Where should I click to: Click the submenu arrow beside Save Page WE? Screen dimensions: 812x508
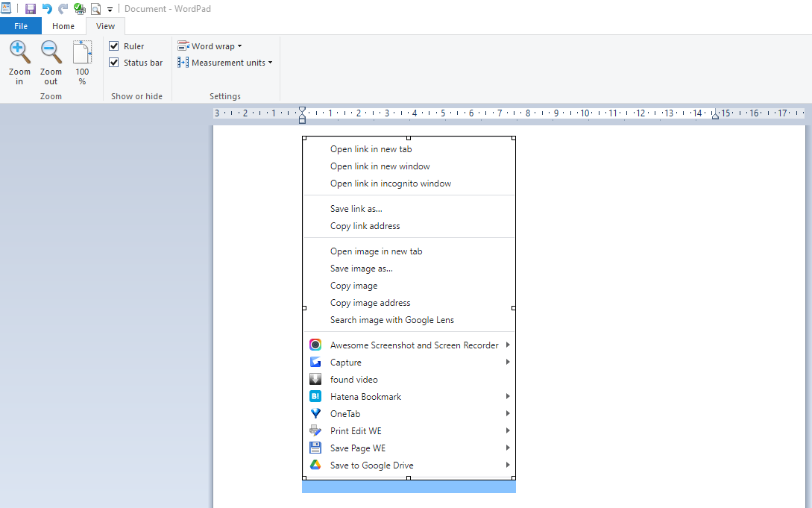(508, 448)
